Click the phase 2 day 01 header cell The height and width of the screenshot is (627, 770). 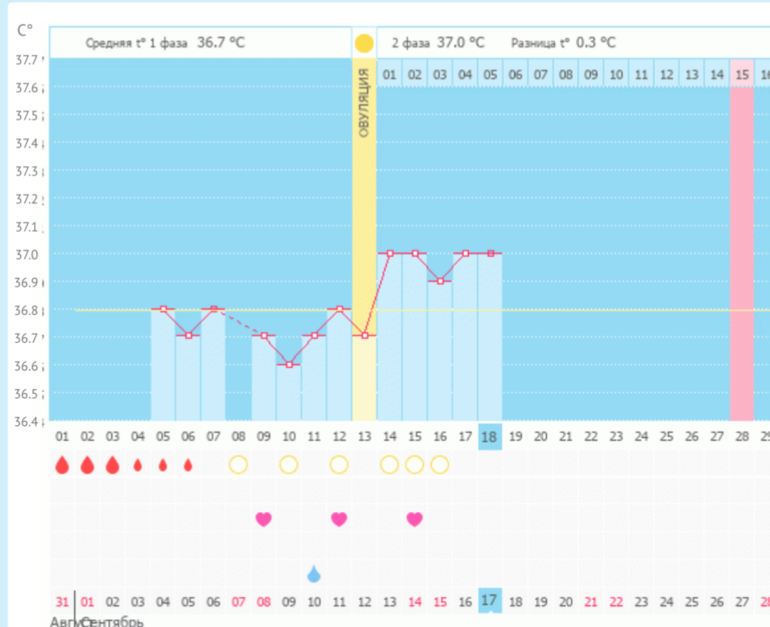coord(389,74)
